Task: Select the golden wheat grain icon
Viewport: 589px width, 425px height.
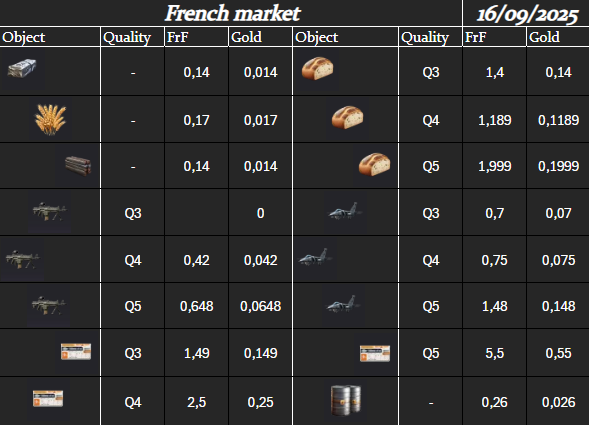Action: tap(50, 119)
